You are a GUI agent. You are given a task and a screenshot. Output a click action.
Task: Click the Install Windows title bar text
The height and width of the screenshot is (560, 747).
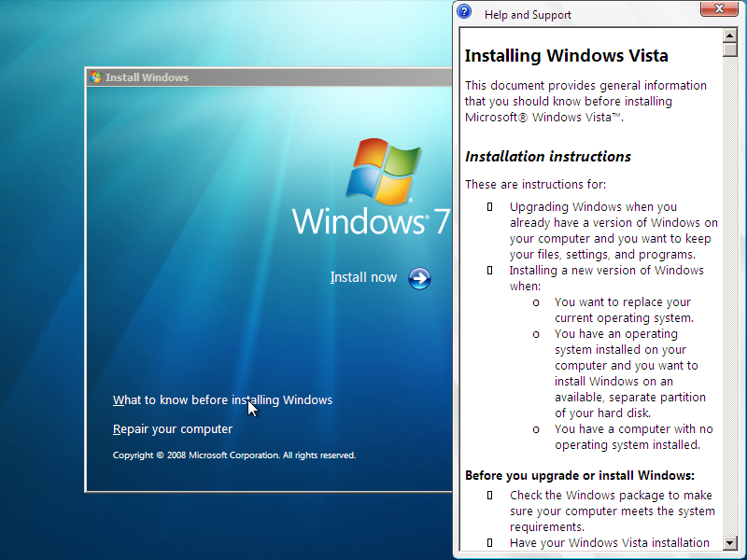coord(147,77)
